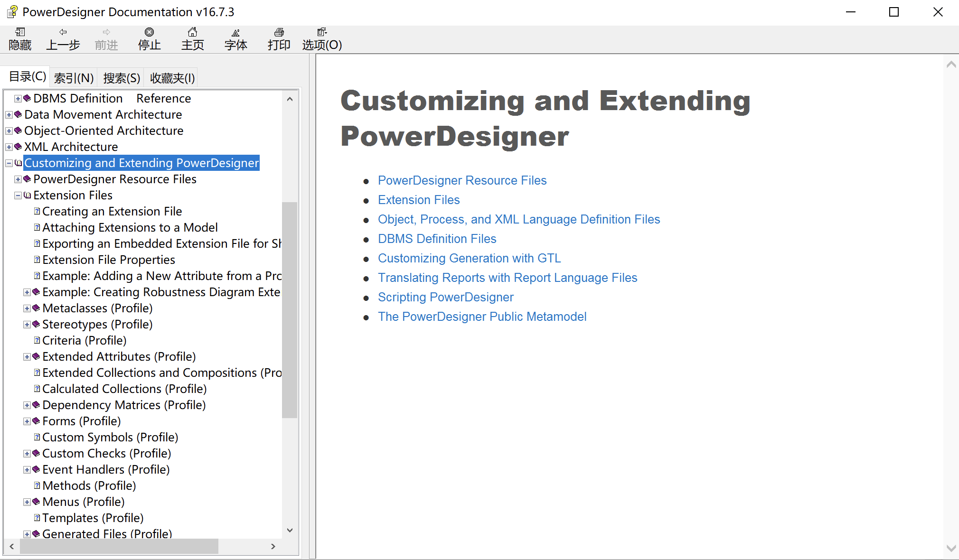Click the Print (打印) toolbar icon
959x560 pixels.
click(x=279, y=32)
